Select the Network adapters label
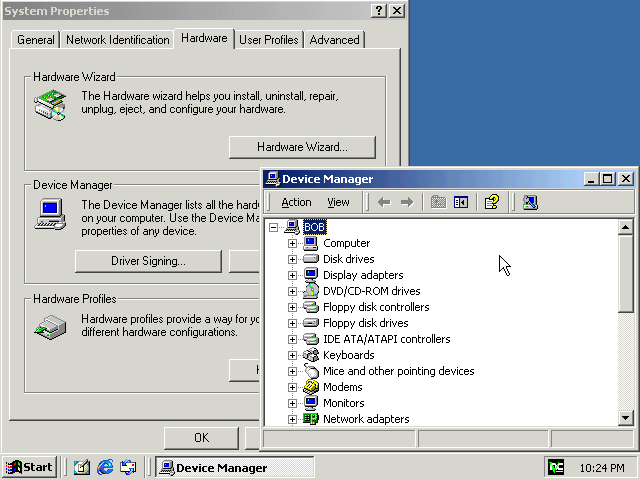The width and height of the screenshot is (640, 480). [x=366, y=419]
